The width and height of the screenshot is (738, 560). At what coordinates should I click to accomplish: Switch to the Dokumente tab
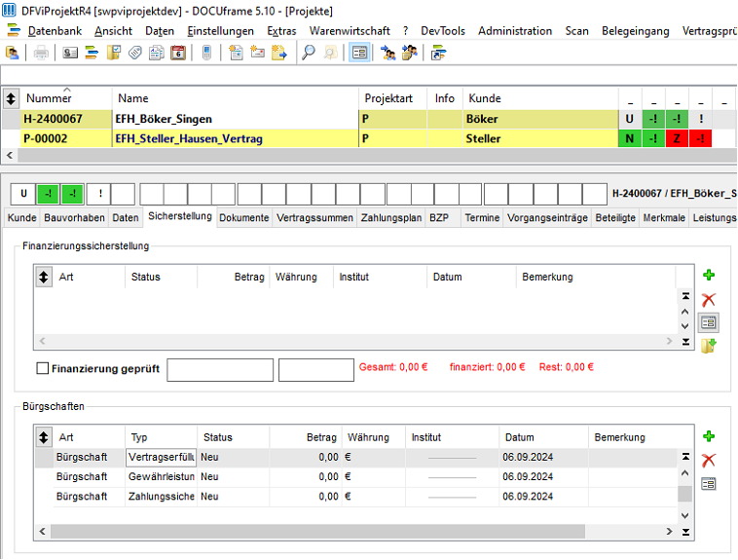click(243, 217)
